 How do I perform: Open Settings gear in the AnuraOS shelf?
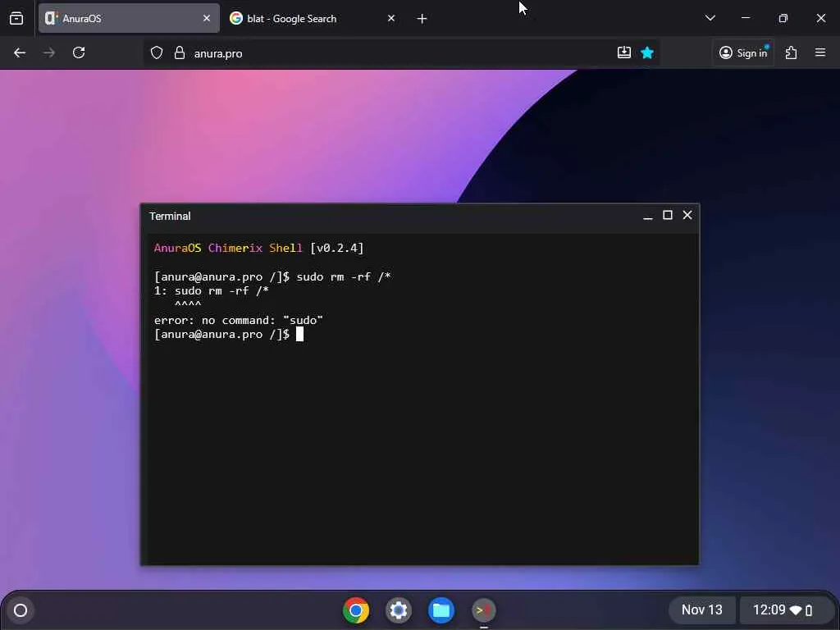(398, 610)
